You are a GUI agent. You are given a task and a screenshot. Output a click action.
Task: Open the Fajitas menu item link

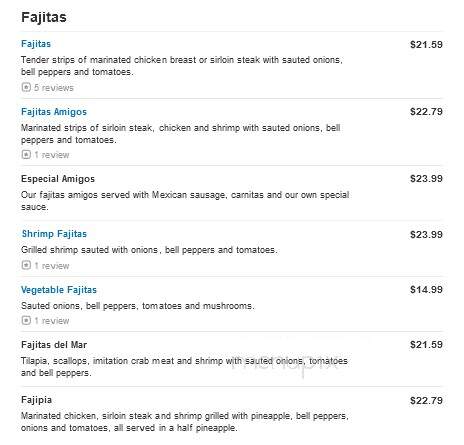point(36,44)
